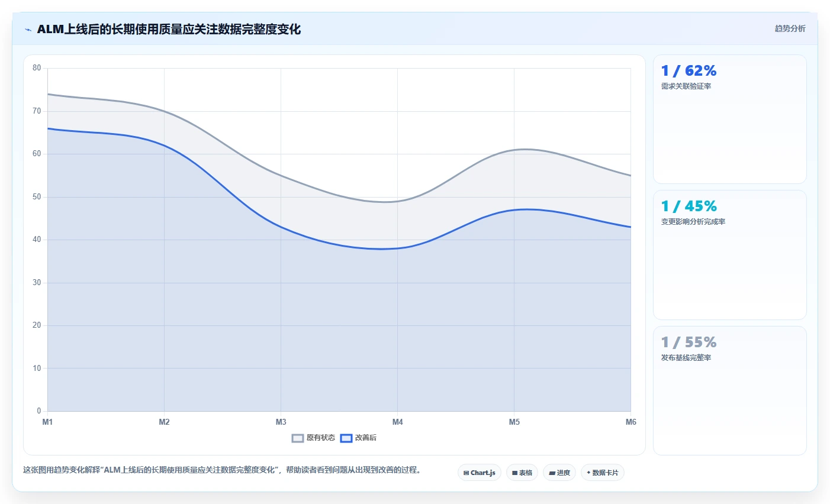Click the M6 x-axis label

[630, 422]
